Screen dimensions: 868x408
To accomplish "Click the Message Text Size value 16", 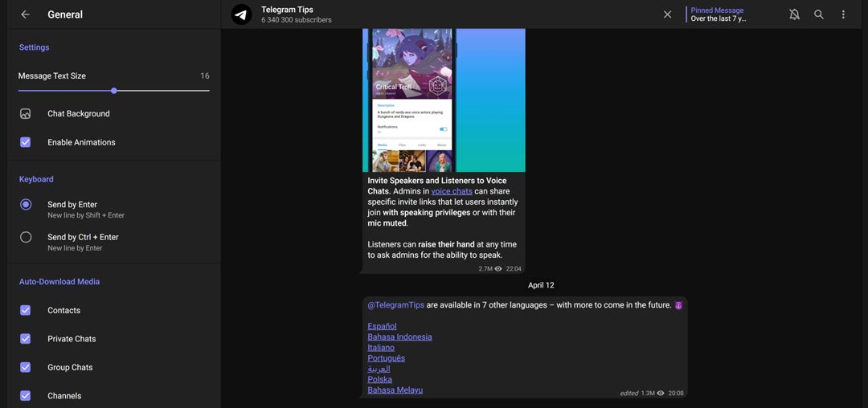I will coord(205,75).
